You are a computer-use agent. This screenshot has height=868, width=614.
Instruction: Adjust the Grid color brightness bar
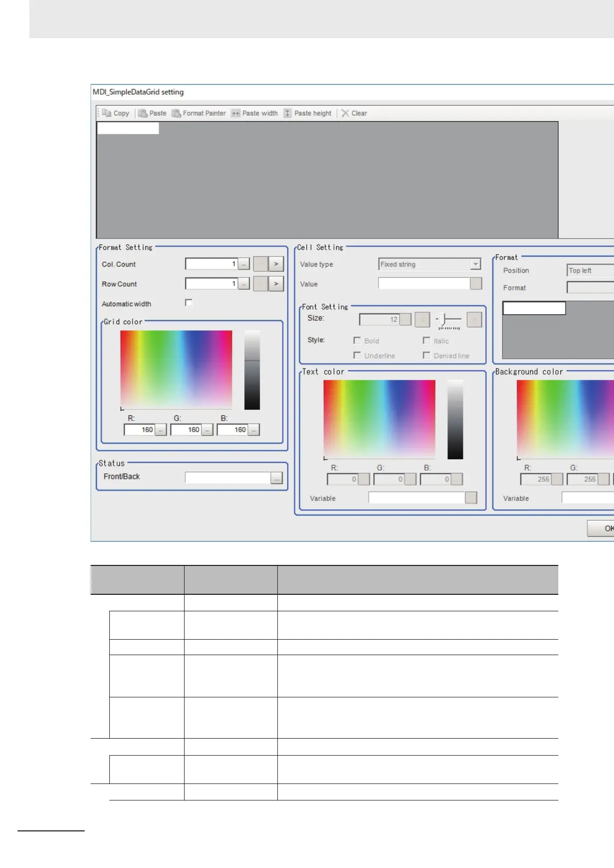(x=252, y=370)
